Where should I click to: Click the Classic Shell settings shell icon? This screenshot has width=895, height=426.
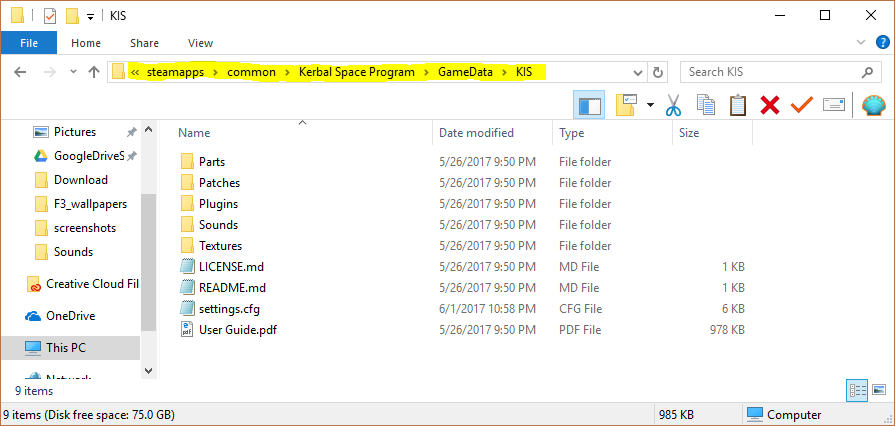click(873, 105)
